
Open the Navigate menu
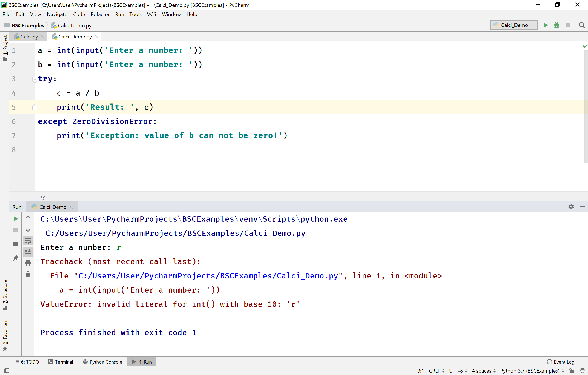pyautogui.click(x=57, y=14)
